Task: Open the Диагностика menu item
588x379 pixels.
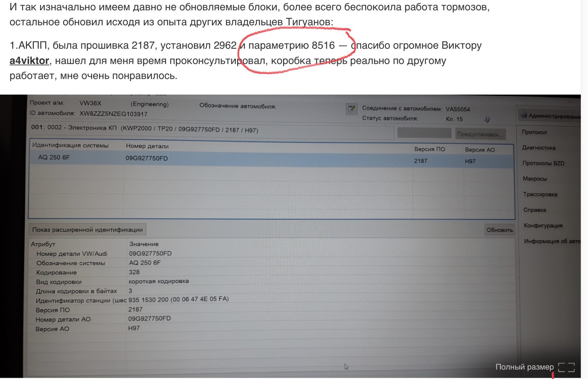Action: pos(539,148)
